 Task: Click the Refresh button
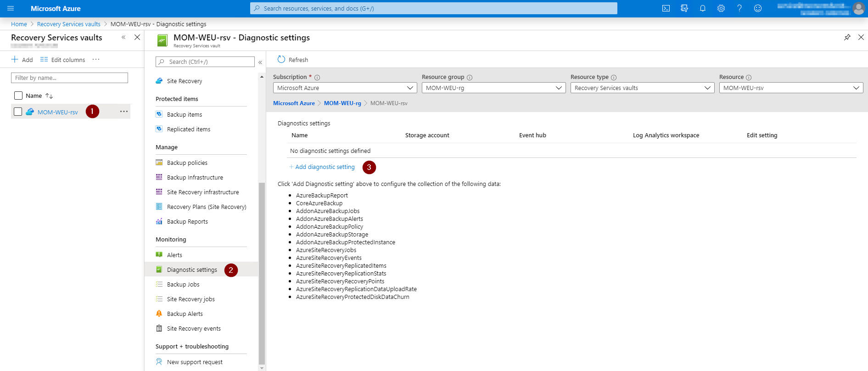coord(293,60)
